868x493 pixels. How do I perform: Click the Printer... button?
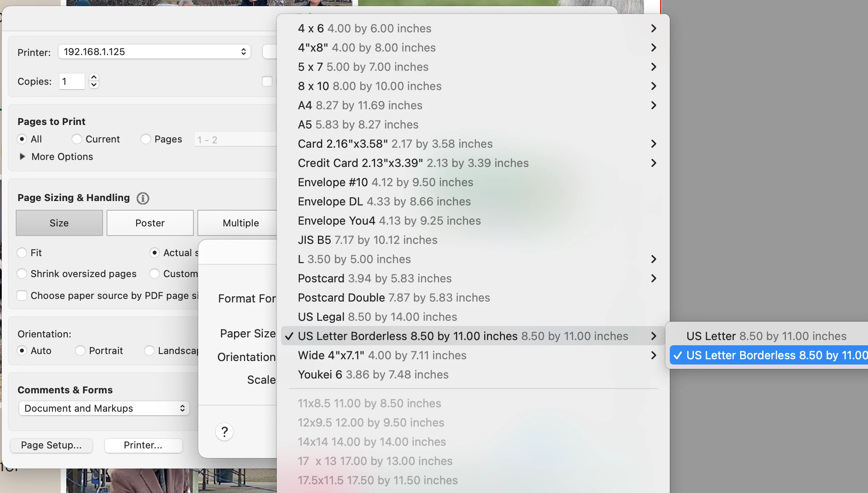(143, 445)
